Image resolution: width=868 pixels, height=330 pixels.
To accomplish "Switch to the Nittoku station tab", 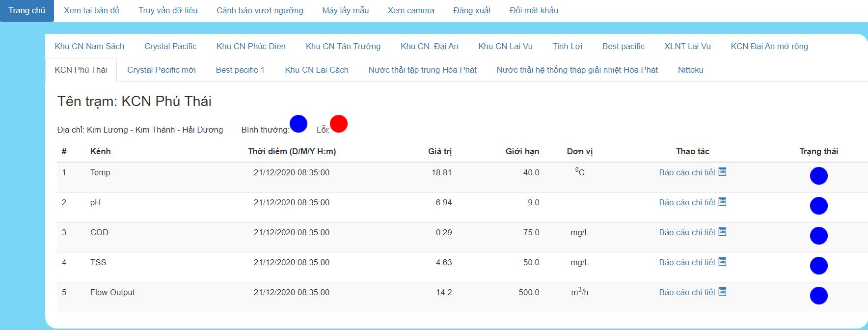I will pos(690,70).
